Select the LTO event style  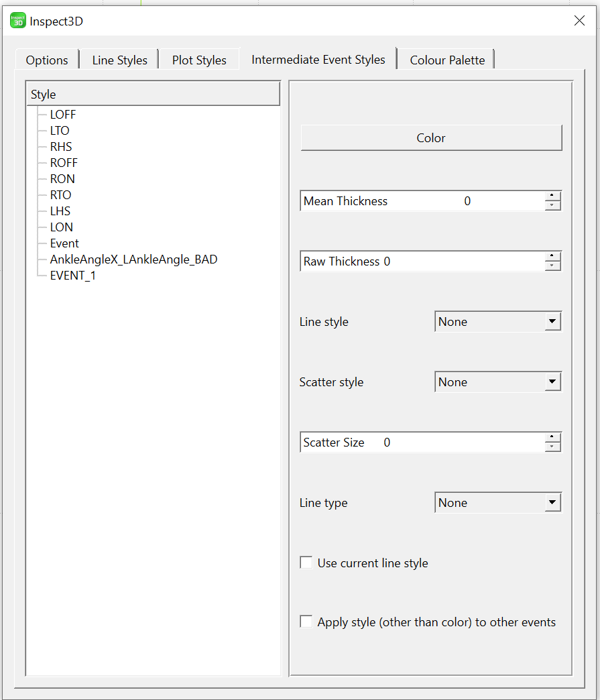pyautogui.click(x=60, y=131)
